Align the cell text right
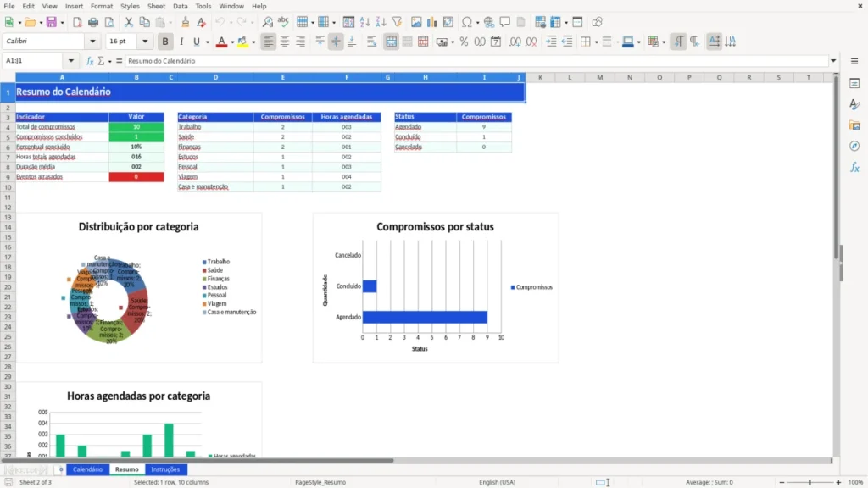Viewport: 868px width, 488px height. 301,42
